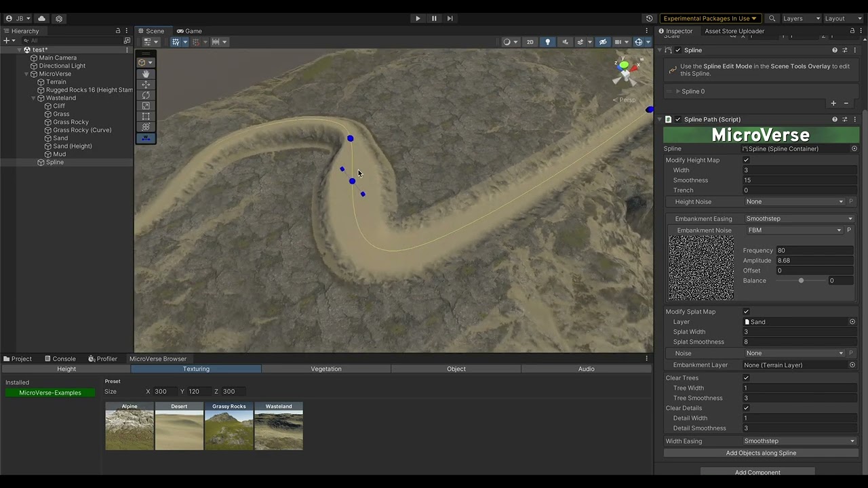Viewport: 868px width, 488px height.
Task: Open the Console tab
Action: 60,359
